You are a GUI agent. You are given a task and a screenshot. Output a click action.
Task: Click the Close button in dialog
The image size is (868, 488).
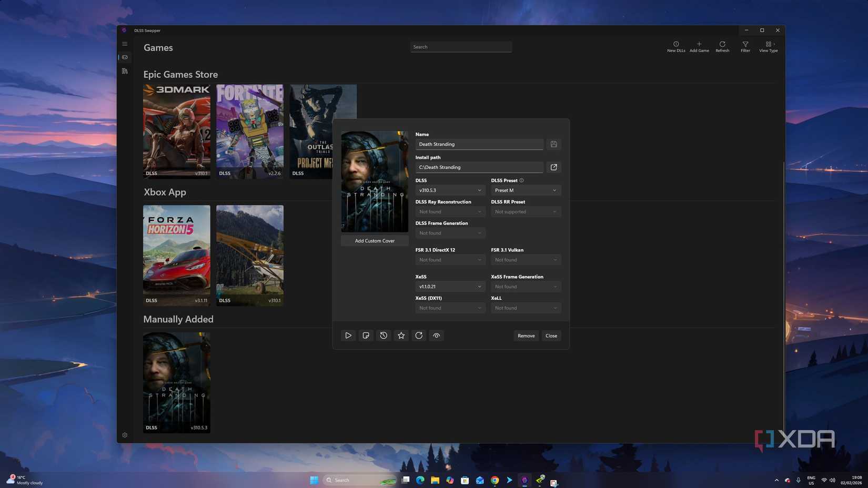pyautogui.click(x=551, y=335)
